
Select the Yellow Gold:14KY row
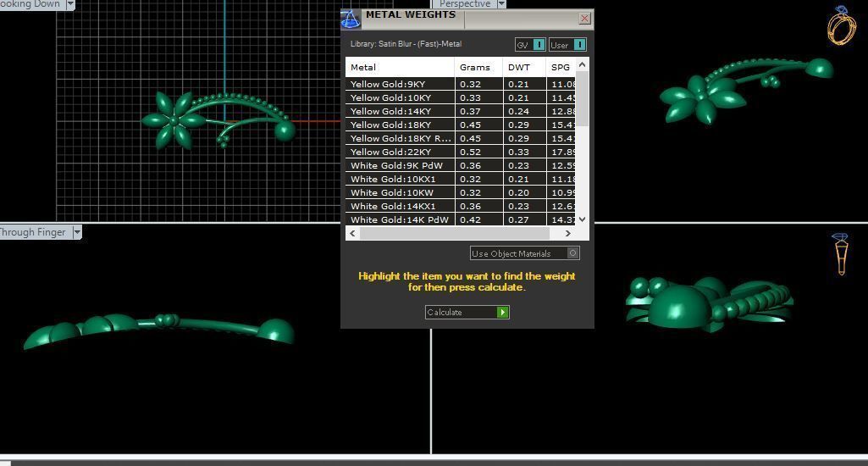pos(461,111)
